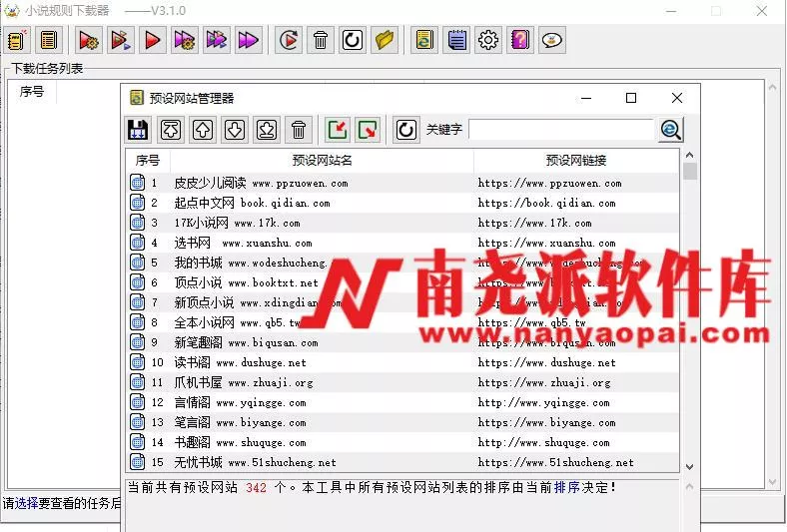Select row 3 17K小说网
The image size is (787, 532).
click(402, 223)
